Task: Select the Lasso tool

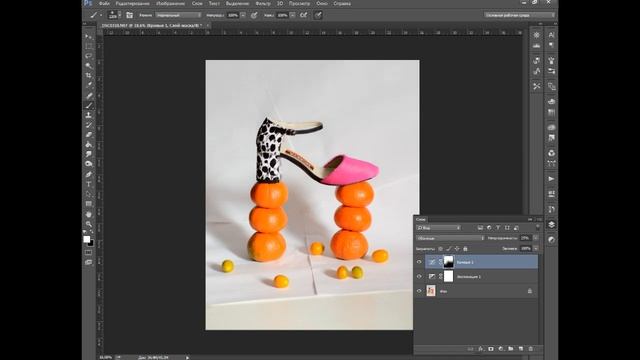Action: tap(88, 56)
